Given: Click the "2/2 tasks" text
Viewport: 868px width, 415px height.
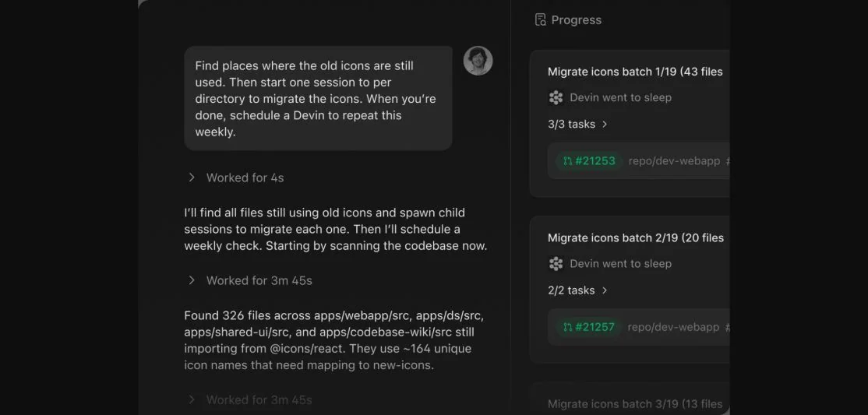Looking at the screenshot, I should click(x=571, y=290).
